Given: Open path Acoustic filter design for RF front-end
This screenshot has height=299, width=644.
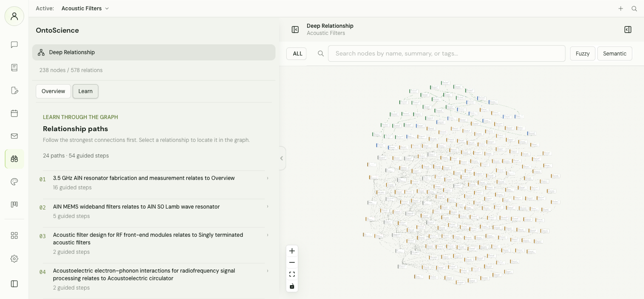Looking at the screenshot, I should coord(154,243).
